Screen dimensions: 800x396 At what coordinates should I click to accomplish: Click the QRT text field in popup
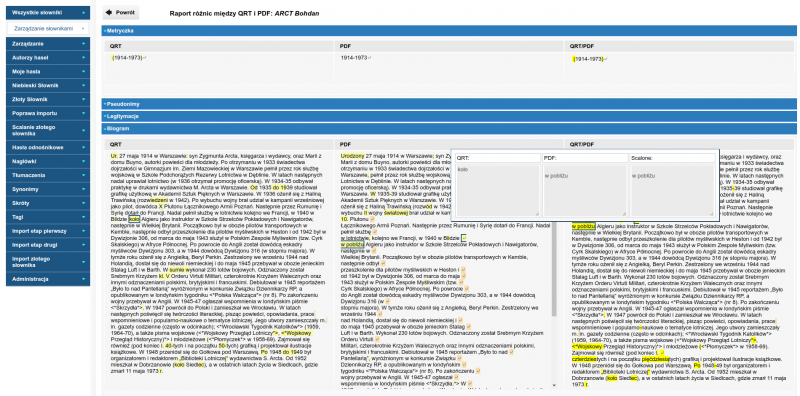[x=497, y=158]
